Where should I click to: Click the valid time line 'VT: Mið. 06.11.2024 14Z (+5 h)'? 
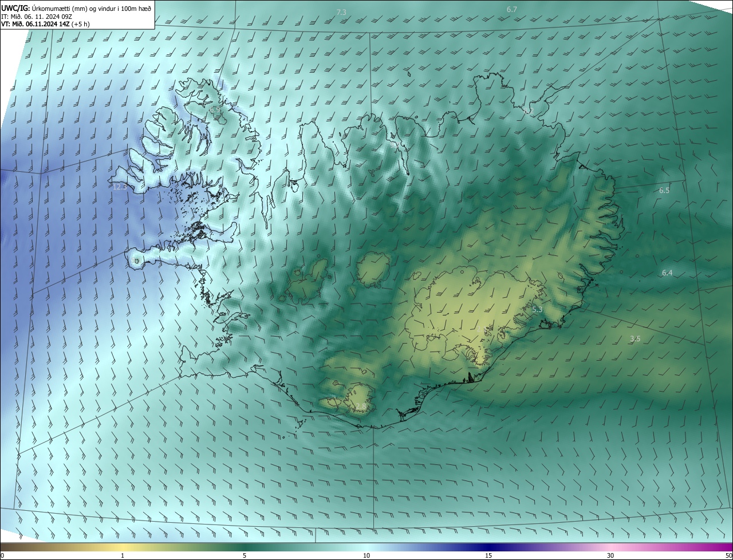[45, 24]
